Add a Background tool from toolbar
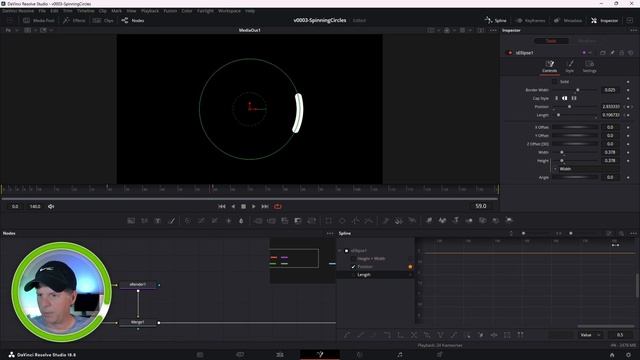Screen dimensions: 640x360 click(131, 220)
